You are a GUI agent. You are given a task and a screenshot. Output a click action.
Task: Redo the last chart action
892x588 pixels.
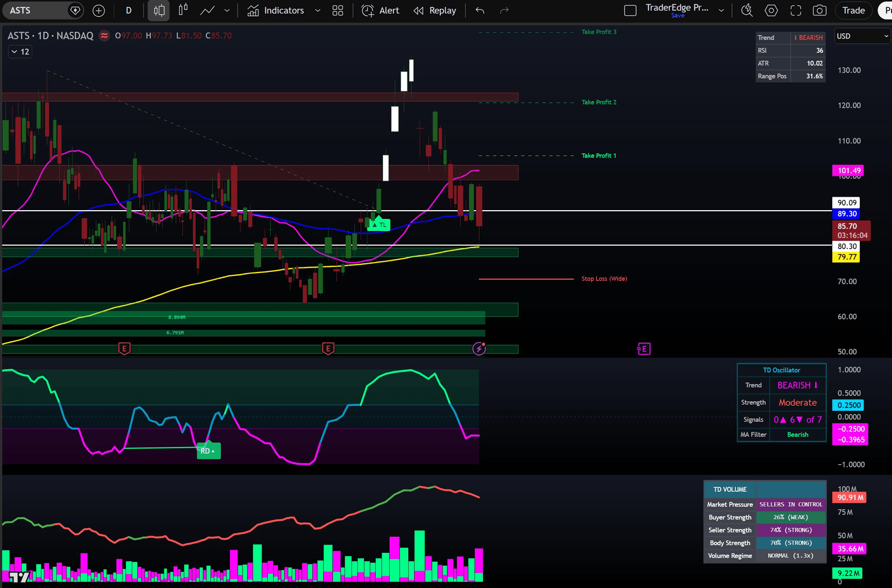coord(505,11)
